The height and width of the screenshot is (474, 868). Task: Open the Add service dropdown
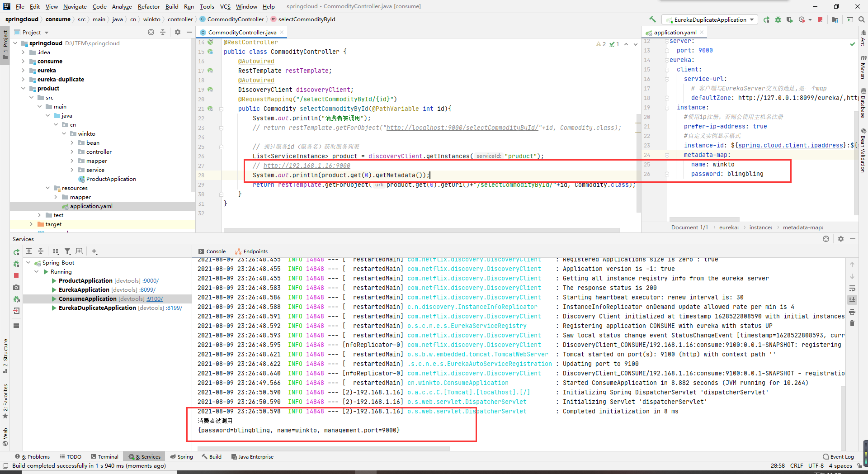94,251
